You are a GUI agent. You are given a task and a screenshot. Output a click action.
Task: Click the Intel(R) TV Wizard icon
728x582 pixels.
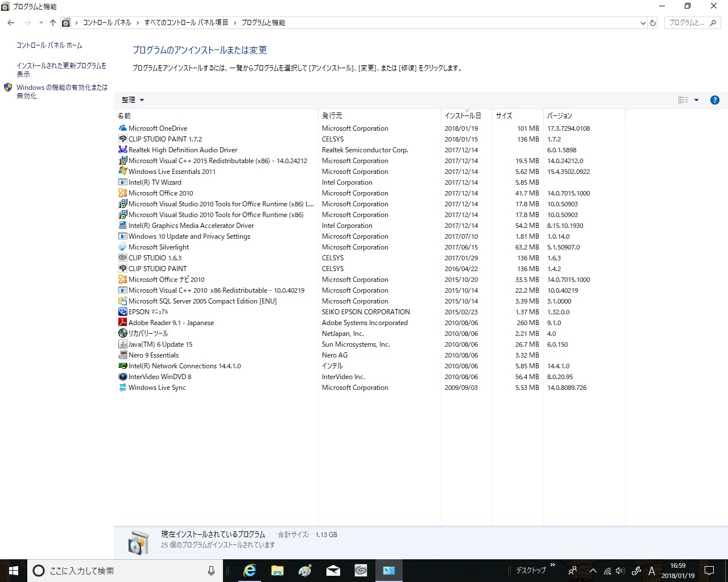122,182
